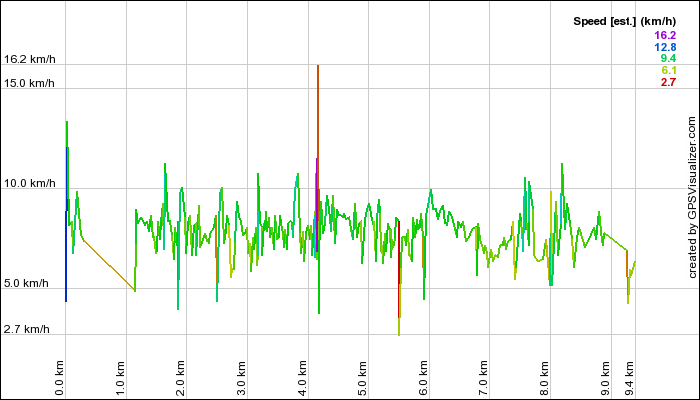Select the yellow-green 6.1 legend value
This screenshot has width=700, height=400.
pyautogui.click(x=668, y=70)
